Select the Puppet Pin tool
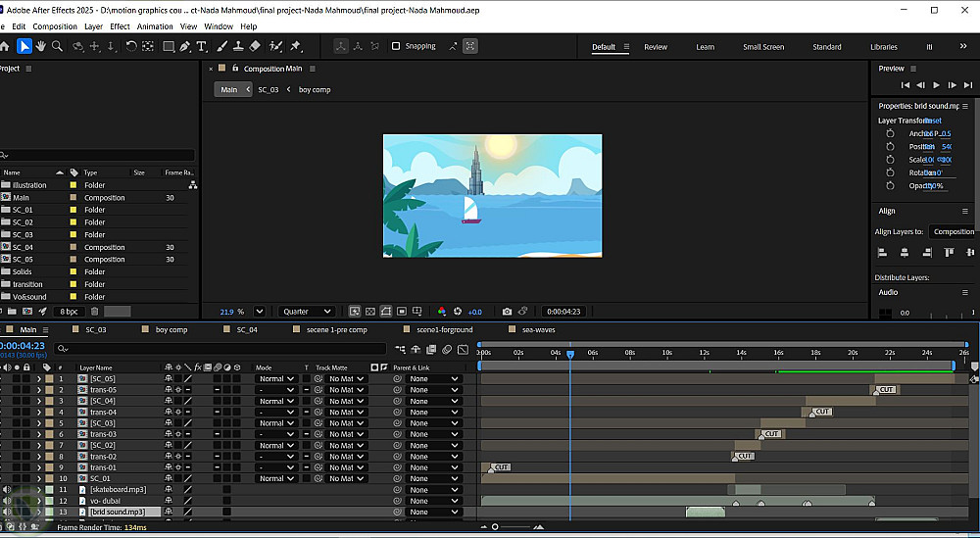 [x=295, y=46]
